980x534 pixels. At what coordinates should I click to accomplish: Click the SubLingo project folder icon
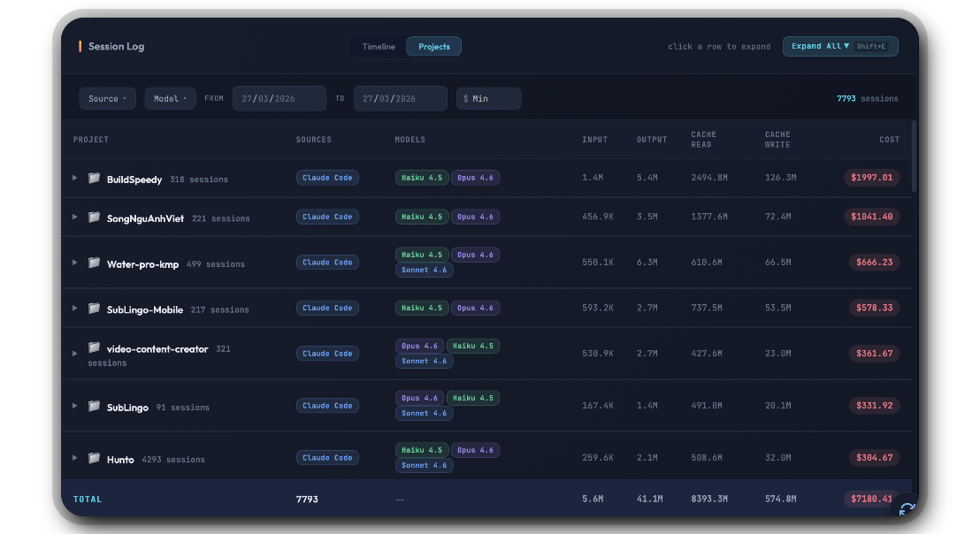point(94,407)
